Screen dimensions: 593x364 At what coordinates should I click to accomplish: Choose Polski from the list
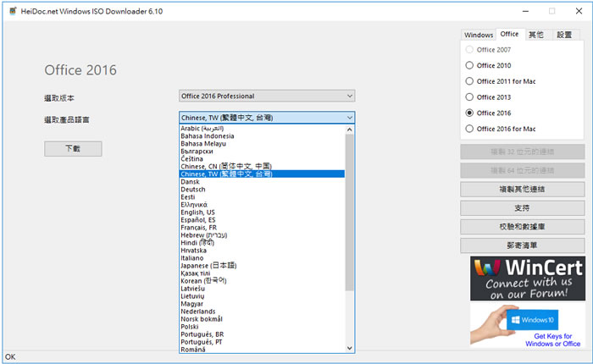(262, 327)
